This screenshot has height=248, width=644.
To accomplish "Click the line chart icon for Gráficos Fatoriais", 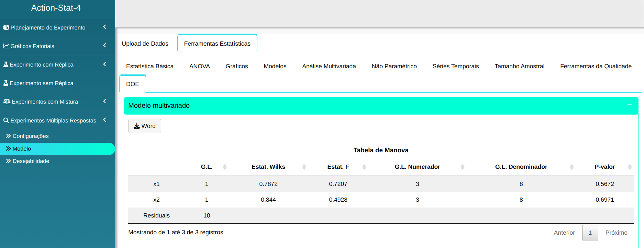I will click(x=6, y=46).
